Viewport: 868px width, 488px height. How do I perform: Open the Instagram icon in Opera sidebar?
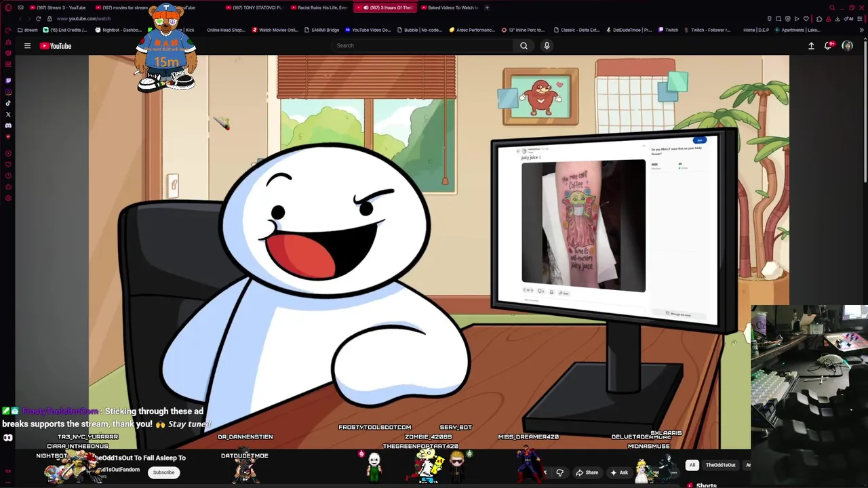pos(8,91)
